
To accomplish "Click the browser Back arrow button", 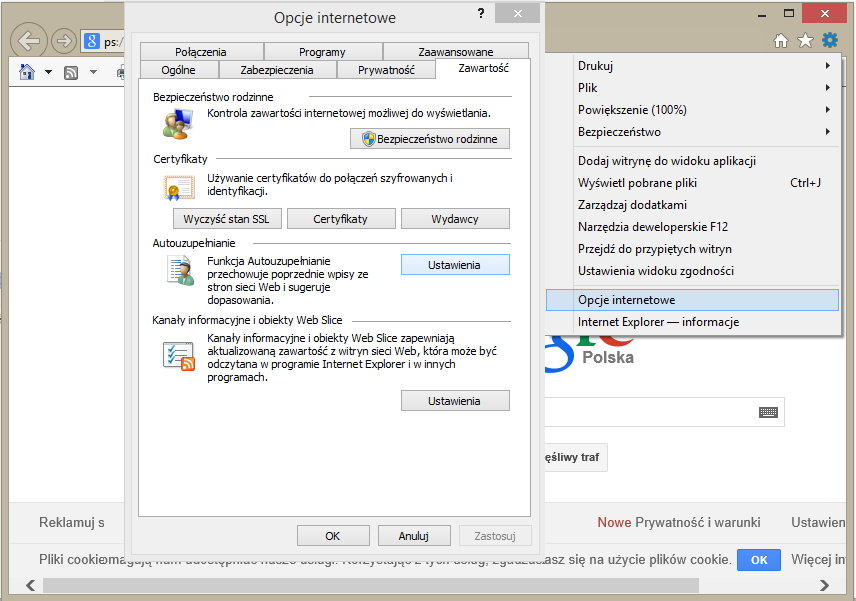I will [28, 40].
